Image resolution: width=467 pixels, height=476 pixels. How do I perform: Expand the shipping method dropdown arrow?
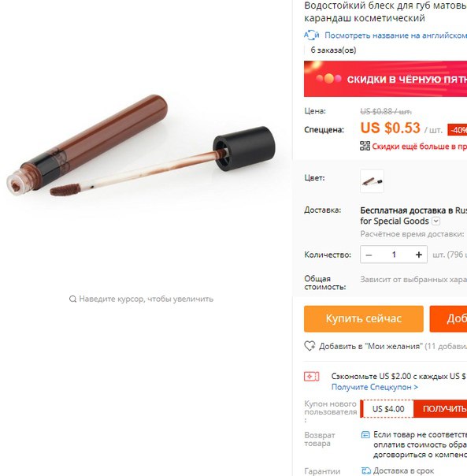tap(435, 221)
